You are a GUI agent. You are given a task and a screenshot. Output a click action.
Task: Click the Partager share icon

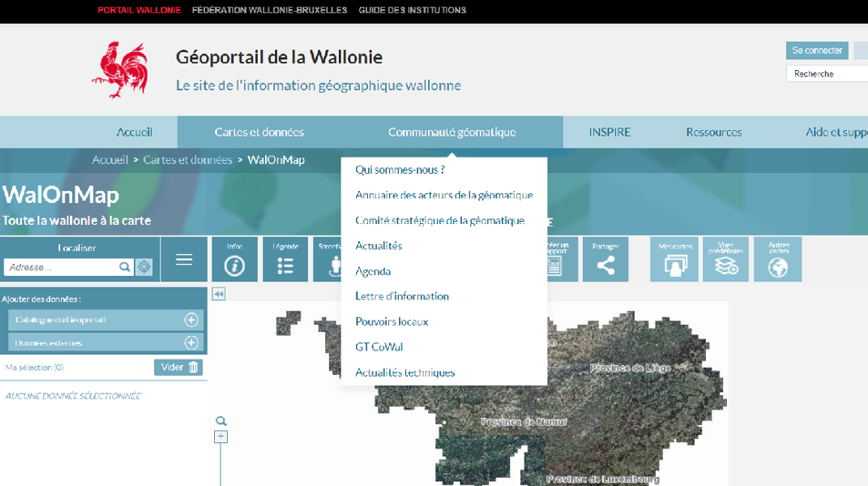pos(606,259)
